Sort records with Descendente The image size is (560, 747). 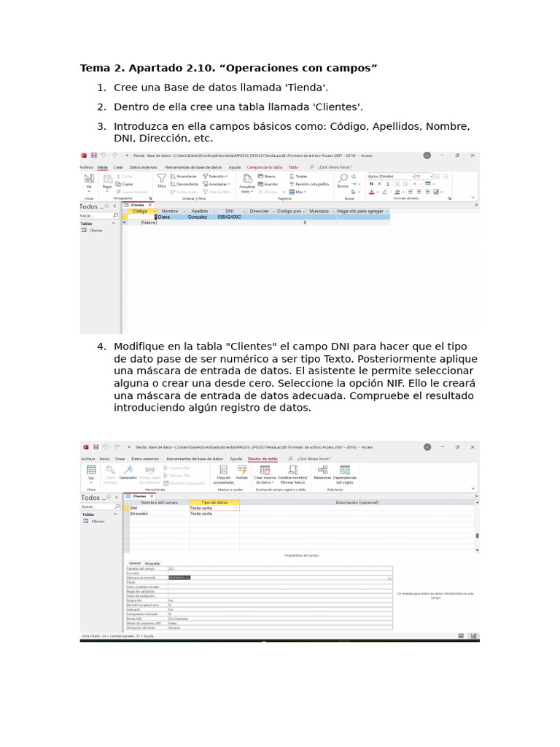(184, 184)
